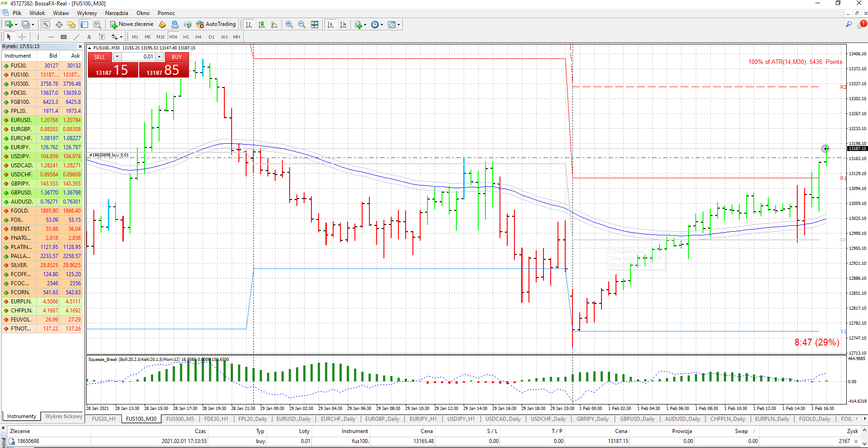Click the red SELL button
The image size is (868, 448).
(x=99, y=57)
